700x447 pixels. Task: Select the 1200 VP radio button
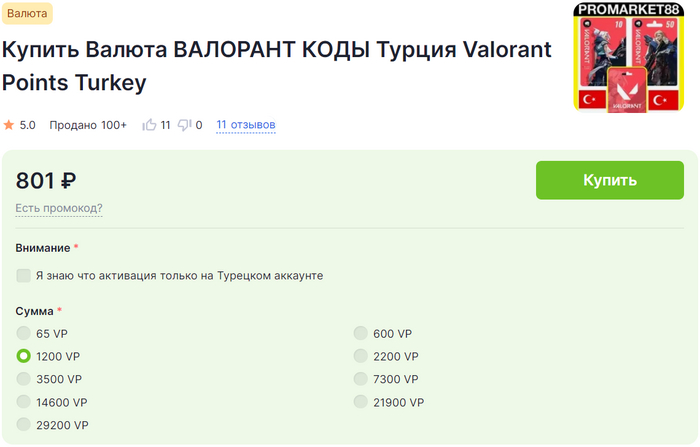tap(24, 356)
